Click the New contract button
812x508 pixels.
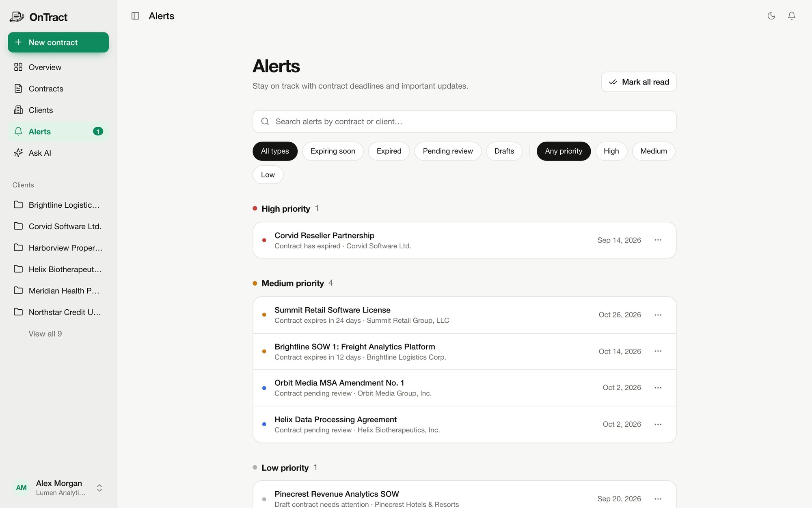58,42
